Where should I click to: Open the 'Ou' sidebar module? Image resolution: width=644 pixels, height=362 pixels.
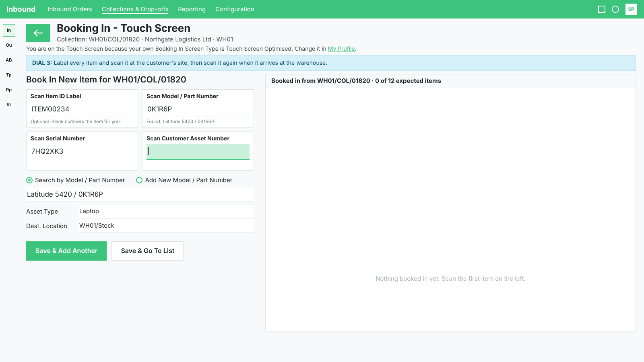point(9,45)
